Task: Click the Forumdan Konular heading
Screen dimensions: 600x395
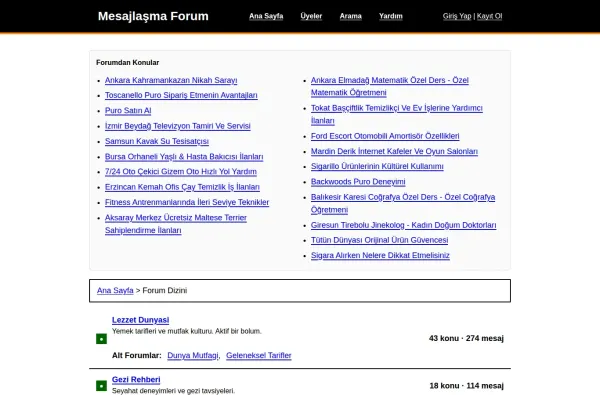Action: coord(127,62)
